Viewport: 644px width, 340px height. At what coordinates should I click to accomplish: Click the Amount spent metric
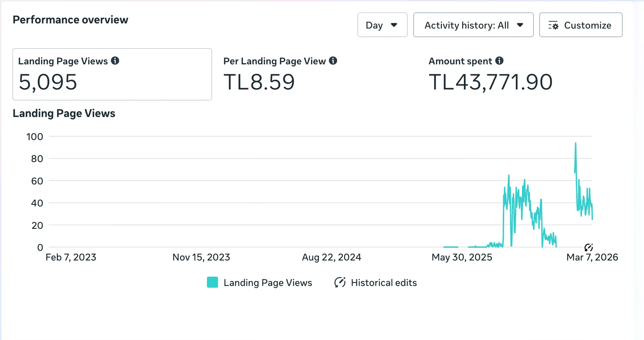pos(490,74)
